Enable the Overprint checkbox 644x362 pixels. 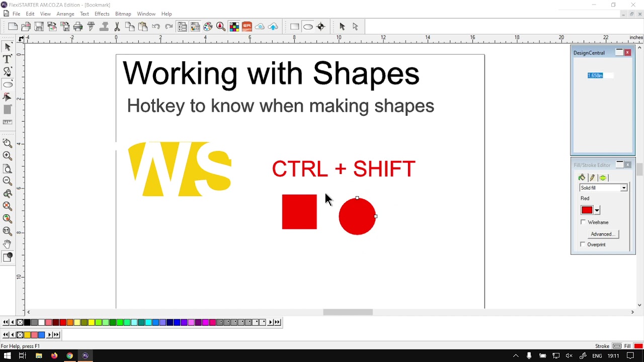(x=583, y=244)
